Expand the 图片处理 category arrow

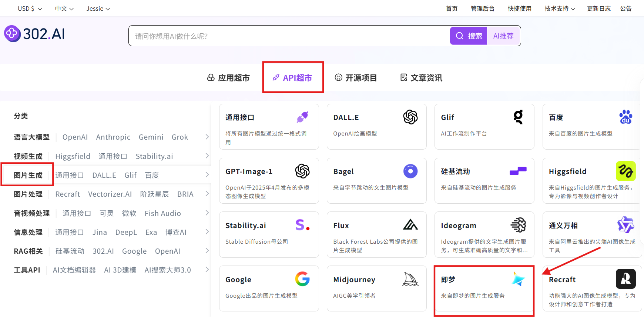207,193
